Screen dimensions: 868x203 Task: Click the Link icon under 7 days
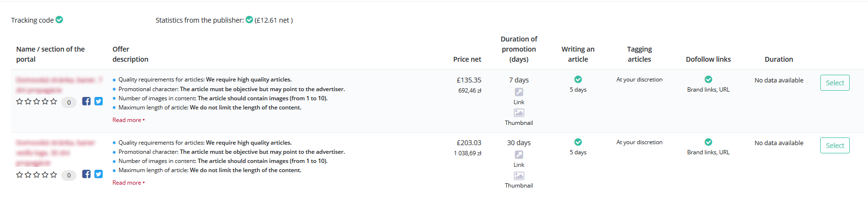click(x=519, y=92)
